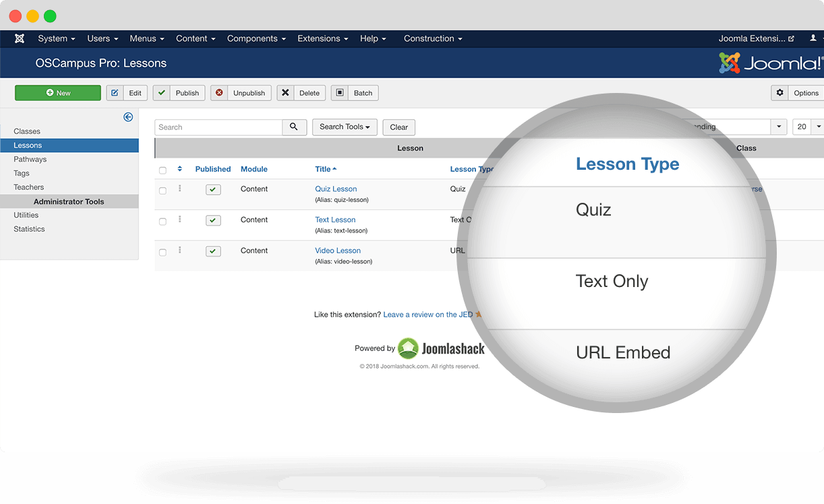Open the Extensions menu

pos(323,38)
